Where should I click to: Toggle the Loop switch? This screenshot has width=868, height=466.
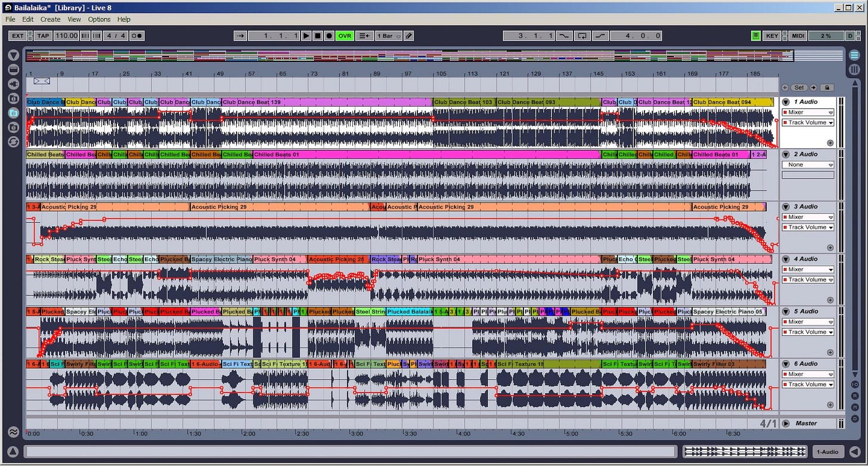click(582, 36)
